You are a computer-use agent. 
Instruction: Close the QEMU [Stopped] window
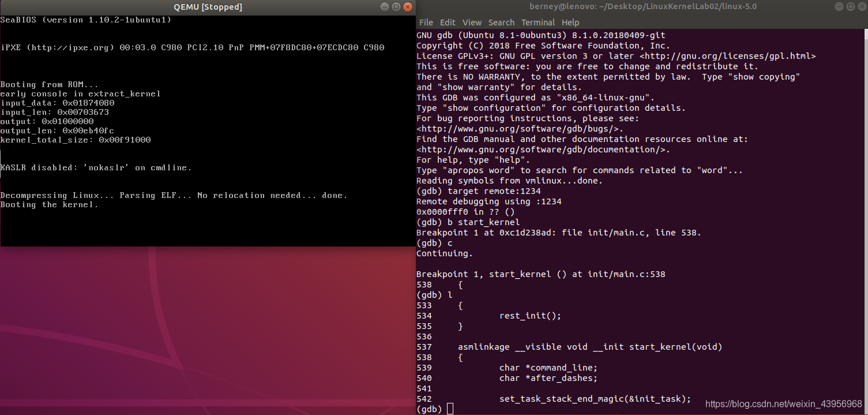(408, 7)
